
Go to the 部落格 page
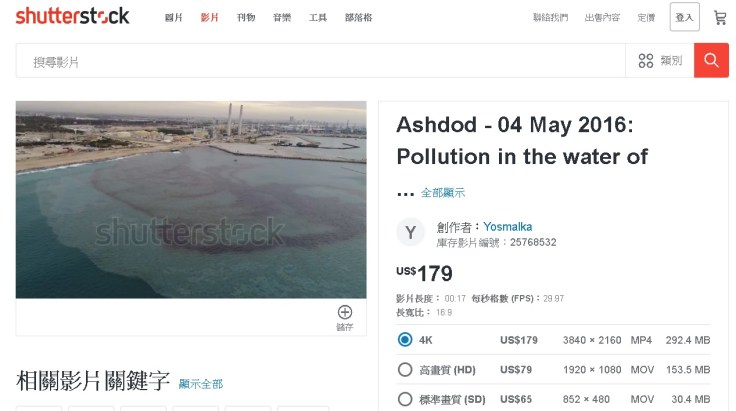pos(358,18)
